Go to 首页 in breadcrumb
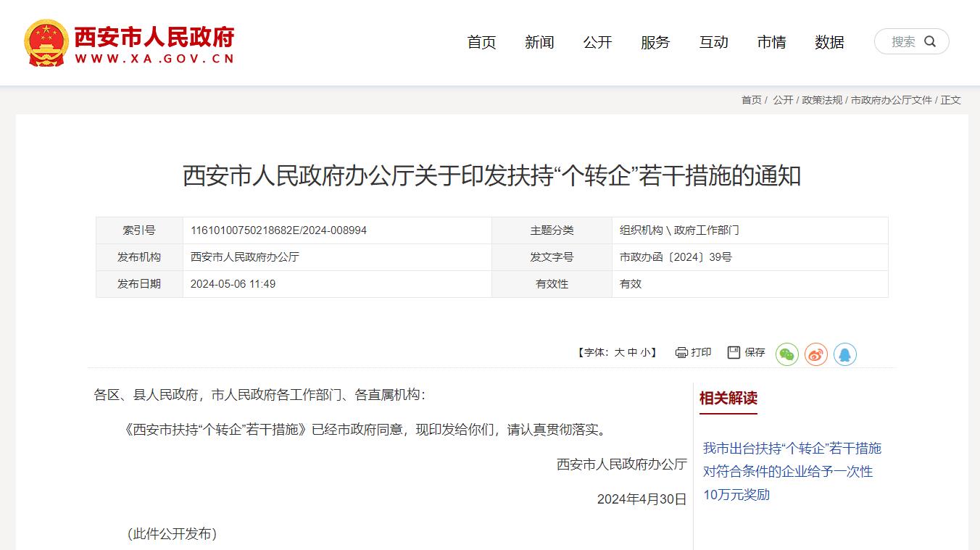This screenshot has height=550, width=980. (x=751, y=100)
